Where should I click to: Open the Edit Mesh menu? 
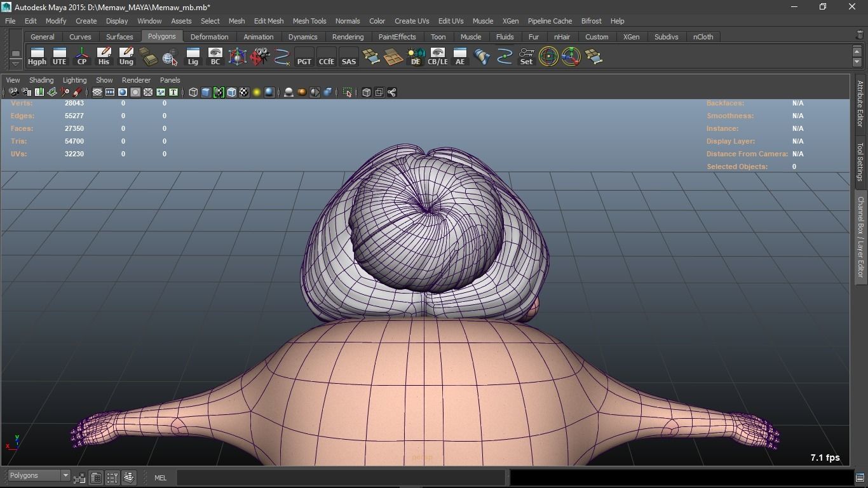[x=268, y=21]
